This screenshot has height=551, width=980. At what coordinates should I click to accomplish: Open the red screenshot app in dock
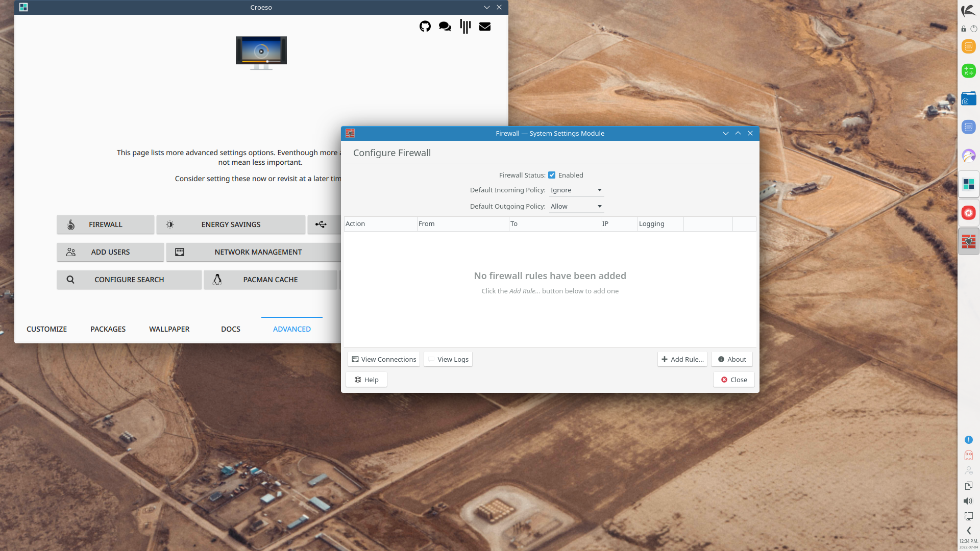pos(968,213)
